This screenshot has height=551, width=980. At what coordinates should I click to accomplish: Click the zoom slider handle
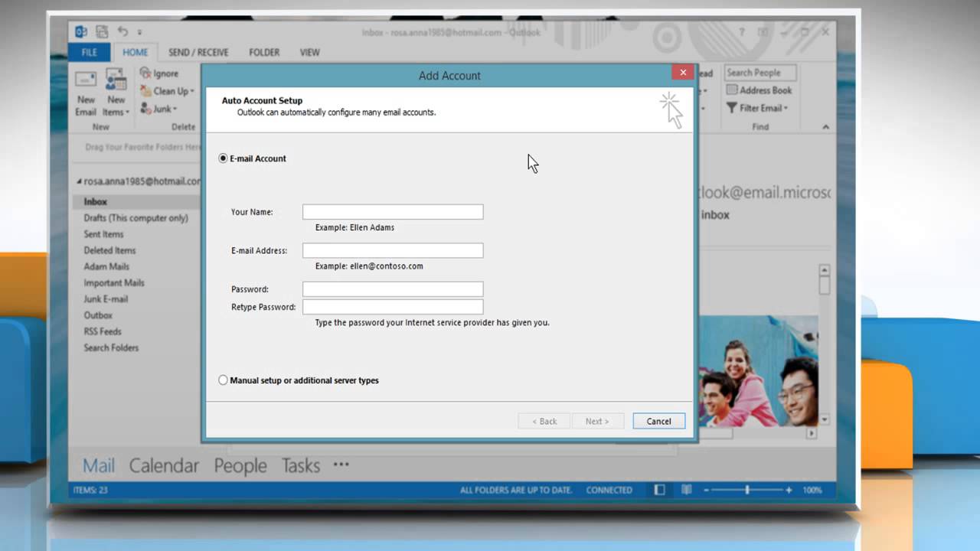[747, 490]
